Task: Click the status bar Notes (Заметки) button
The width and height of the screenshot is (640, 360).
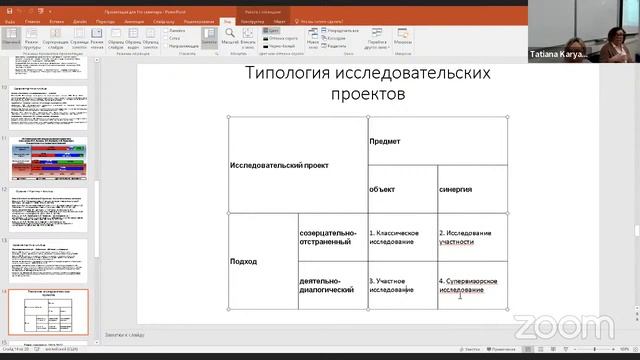Action: click(469, 349)
